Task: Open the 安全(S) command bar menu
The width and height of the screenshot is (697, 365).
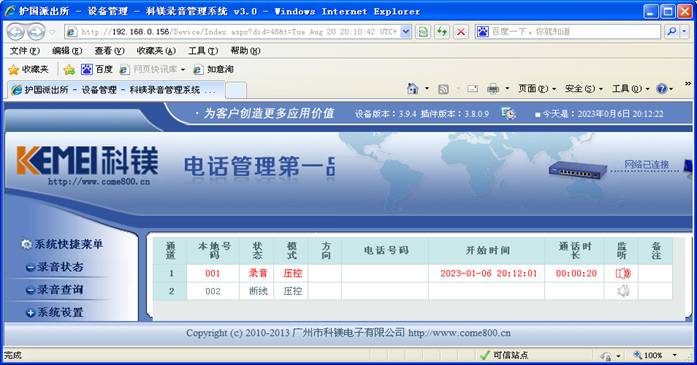Action: click(x=583, y=89)
